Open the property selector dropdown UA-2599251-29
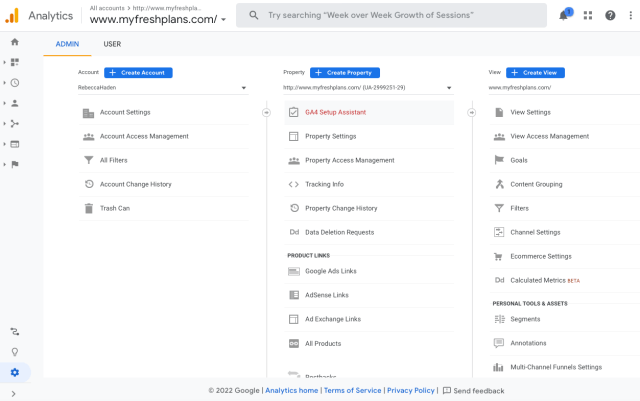The height and width of the screenshot is (401, 640). pyautogui.click(x=368, y=88)
